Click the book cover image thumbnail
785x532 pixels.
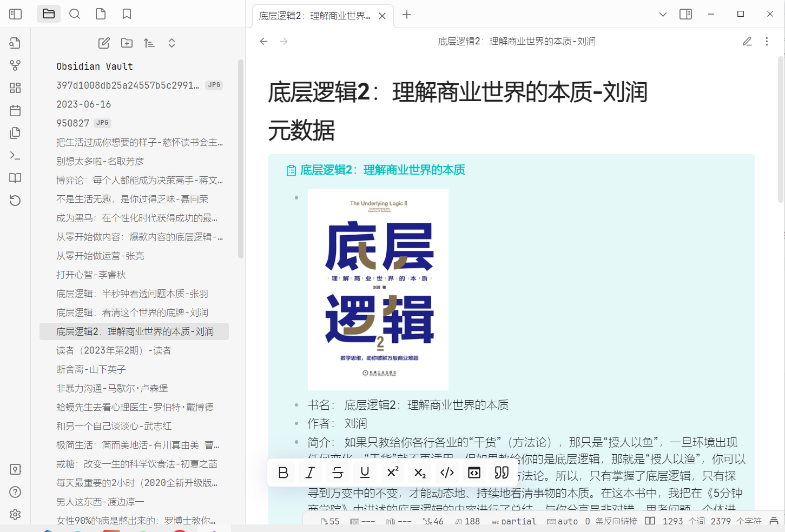(x=378, y=289)
